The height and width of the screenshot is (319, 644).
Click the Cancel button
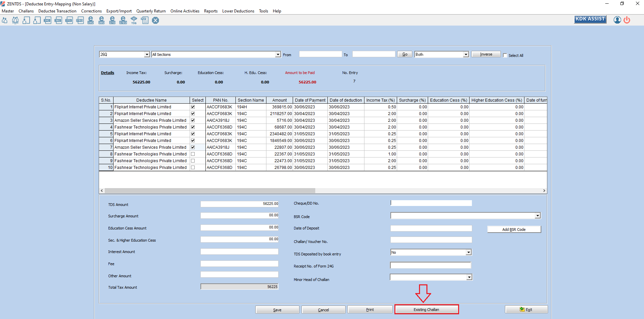[323, 310]
